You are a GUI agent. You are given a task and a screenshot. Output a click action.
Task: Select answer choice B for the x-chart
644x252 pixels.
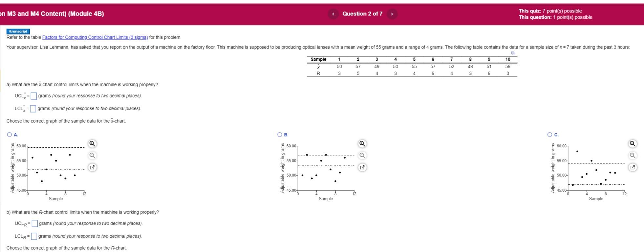coord(279,134)
